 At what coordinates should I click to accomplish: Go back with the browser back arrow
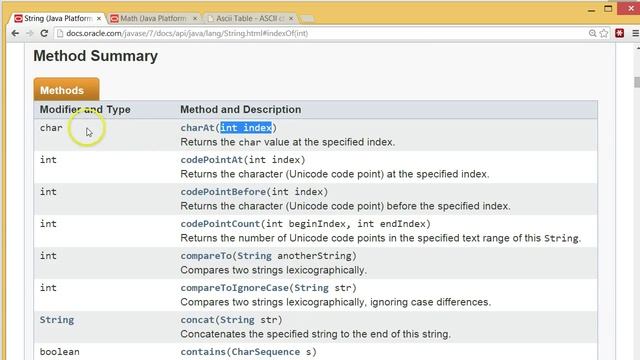pyautogui.click(x=15, y=33)
